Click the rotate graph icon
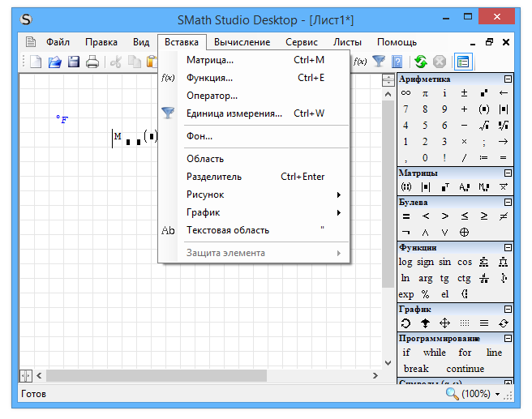 [405, 323]
